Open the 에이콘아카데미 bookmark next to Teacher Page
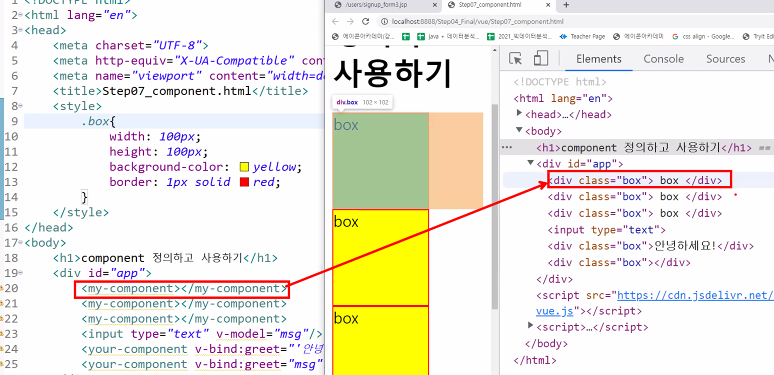774x375 pixels. (639, 37)
